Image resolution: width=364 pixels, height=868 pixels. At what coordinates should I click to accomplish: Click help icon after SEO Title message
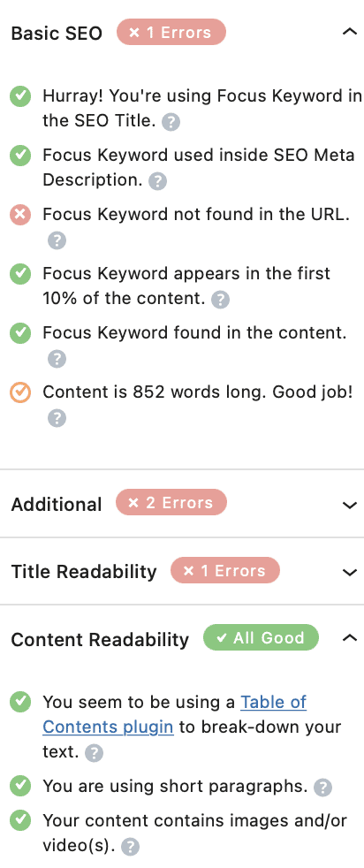coord(171,122)
